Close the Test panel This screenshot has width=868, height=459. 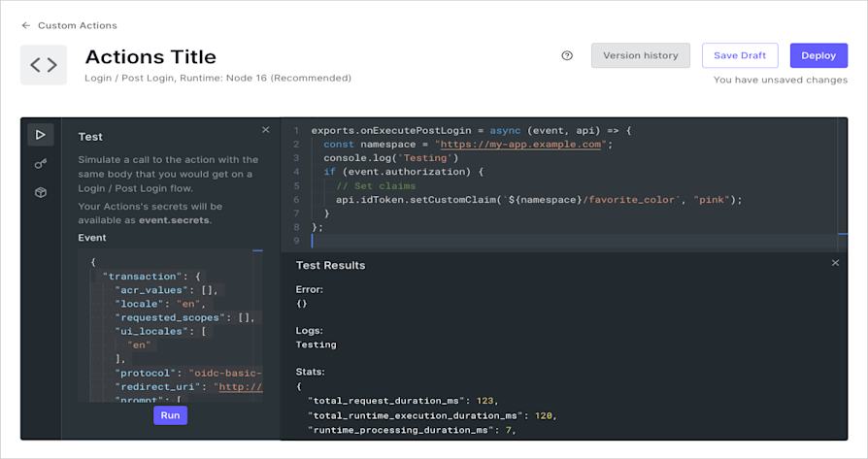pyautogui.click(x=266, y=129)
